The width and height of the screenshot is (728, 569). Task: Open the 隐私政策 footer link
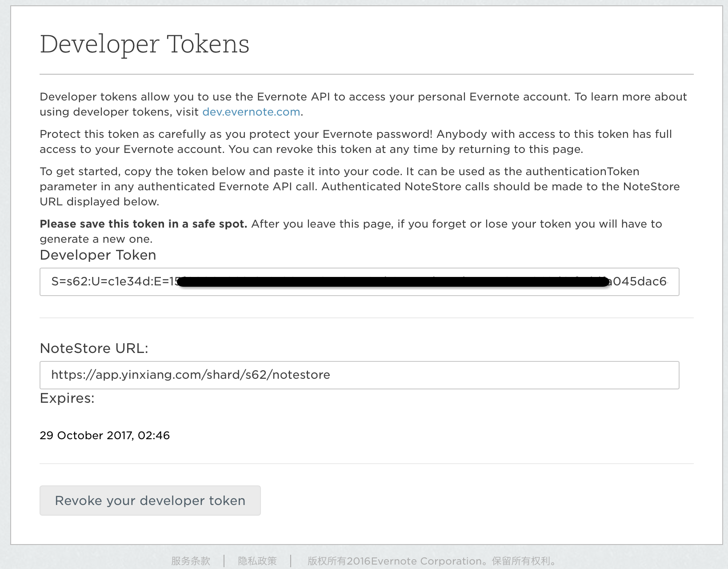257,561
